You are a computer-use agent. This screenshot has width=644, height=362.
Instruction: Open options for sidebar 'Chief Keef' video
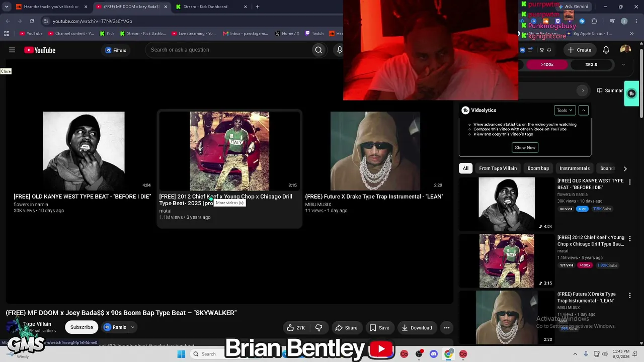[x=629, y=239]
